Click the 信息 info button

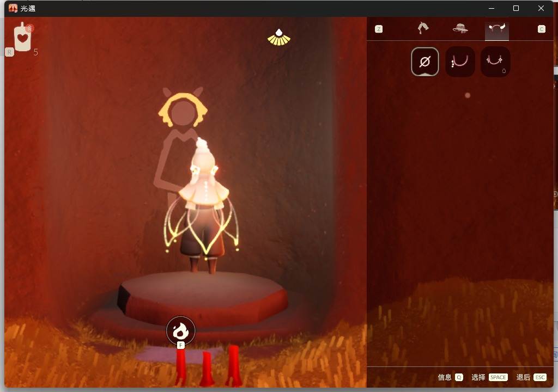point(445,377)
